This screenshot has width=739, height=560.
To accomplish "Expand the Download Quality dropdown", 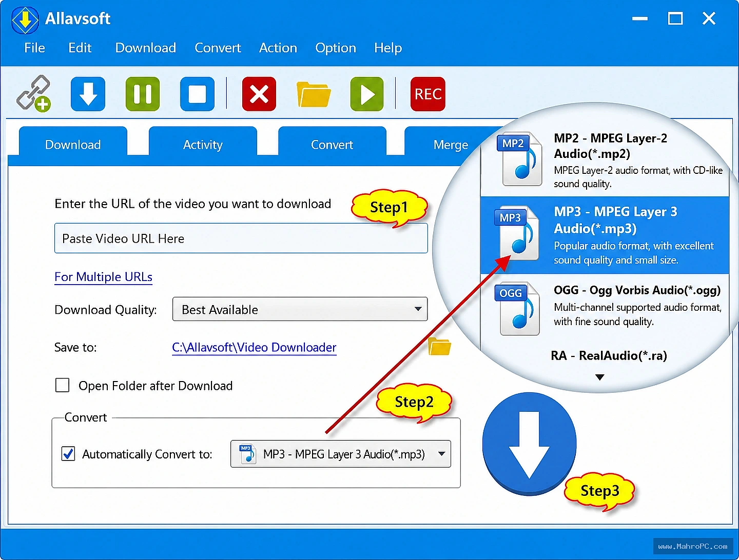I will tap(300, 309).
